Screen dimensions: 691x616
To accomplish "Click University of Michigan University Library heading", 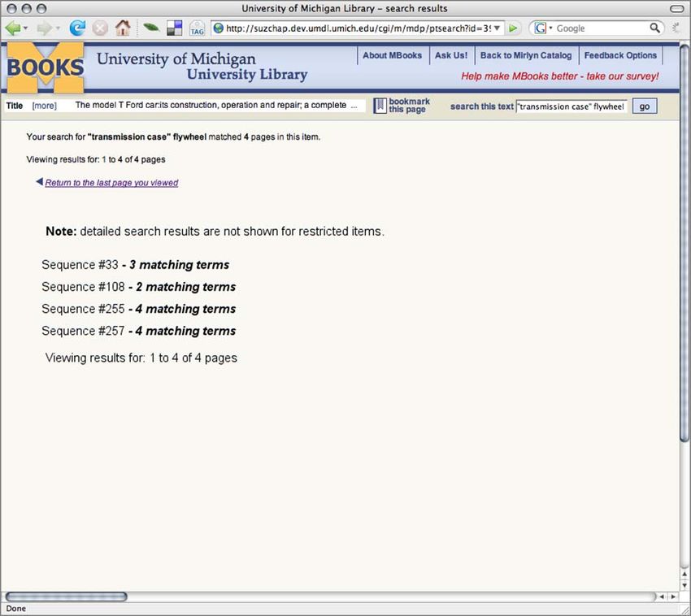I will pos(202,66).
